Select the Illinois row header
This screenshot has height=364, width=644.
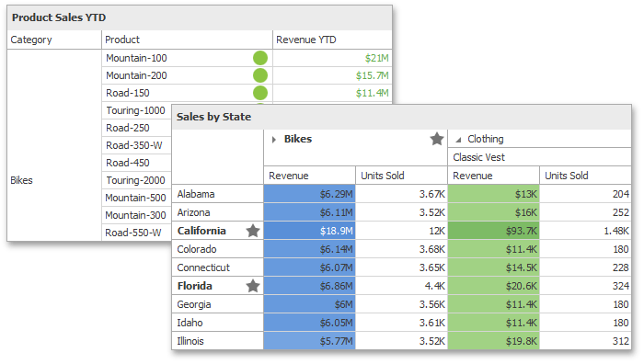pyautogui.click(x=218, y=341)
